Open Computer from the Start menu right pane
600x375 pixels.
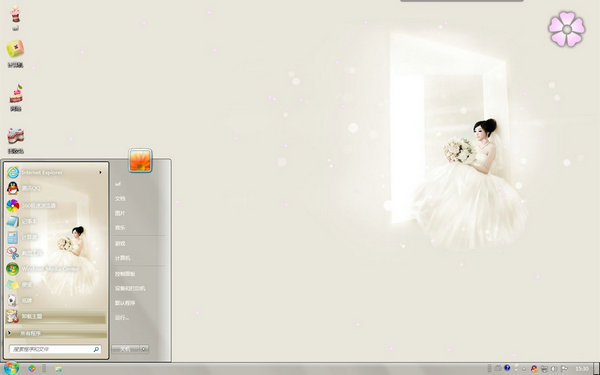[122, 258]
